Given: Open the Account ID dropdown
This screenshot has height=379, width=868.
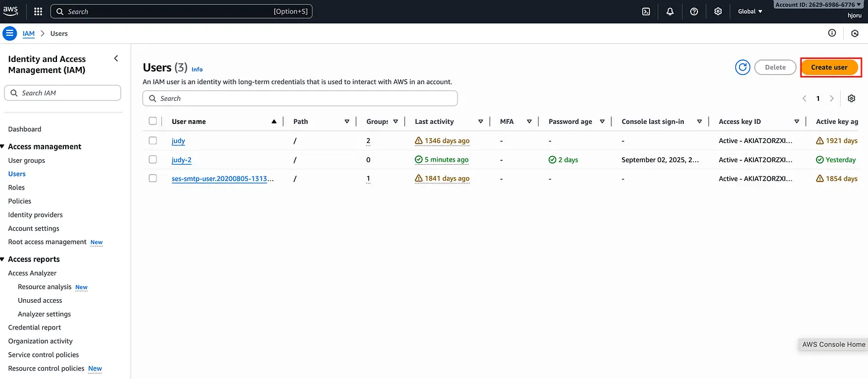Looking at the screenshot, I should click(819, 4).
